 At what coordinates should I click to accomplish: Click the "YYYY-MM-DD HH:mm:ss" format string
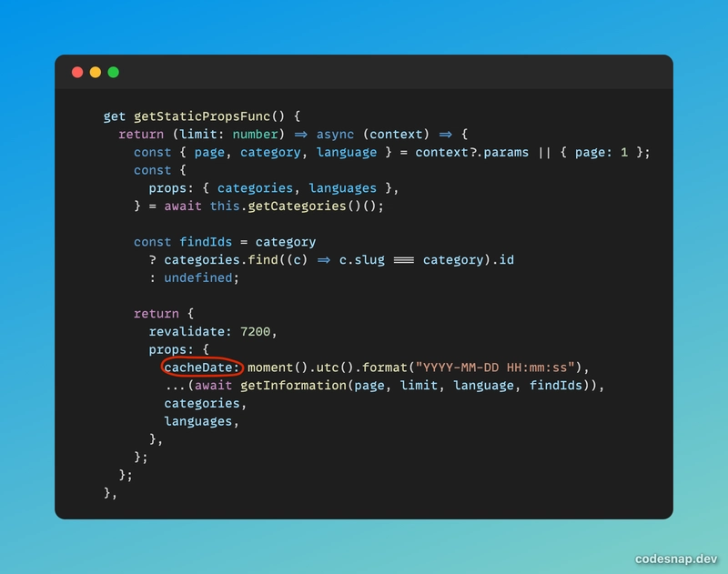click(x=499, y=368)
